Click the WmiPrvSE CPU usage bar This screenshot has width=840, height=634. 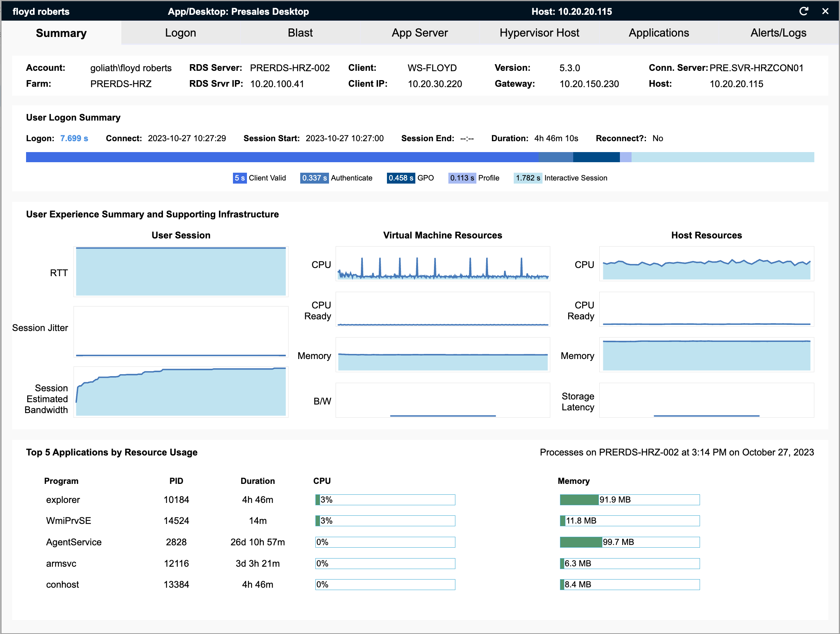pos(385,521)
